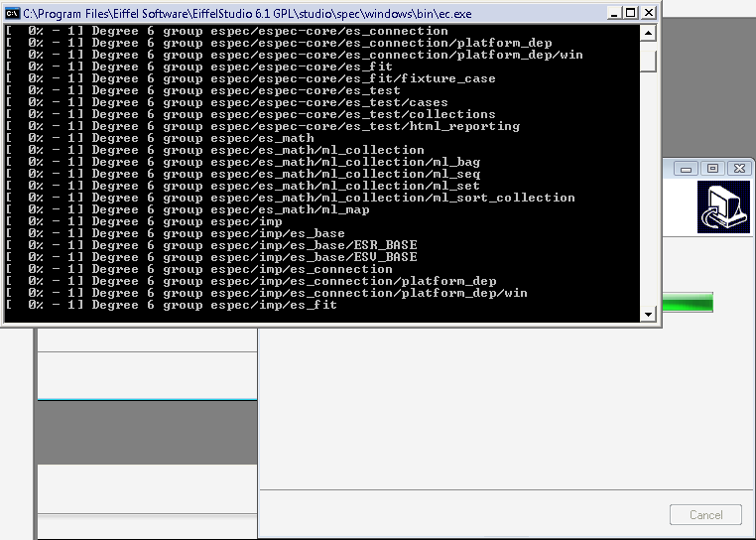
Task: Click the console title bar path text
Action: (x=247, y=14)
